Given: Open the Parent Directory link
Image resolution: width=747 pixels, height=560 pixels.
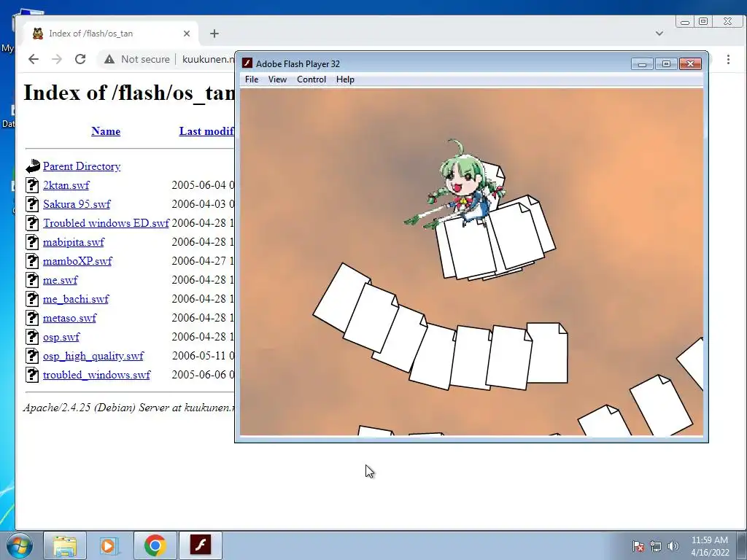Looking at the screenshot, I should coord(82,166).
